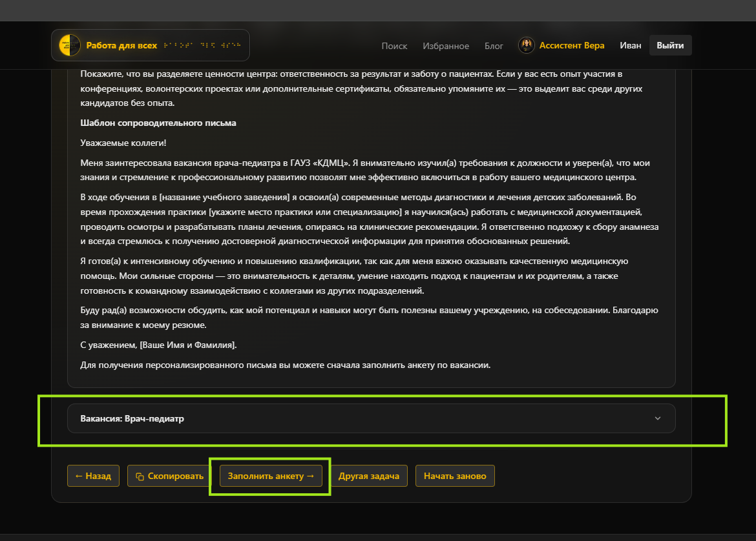
Task: Click the Вакансия: Врач-педиатр heading text
Action: click(x=132, y=418)
